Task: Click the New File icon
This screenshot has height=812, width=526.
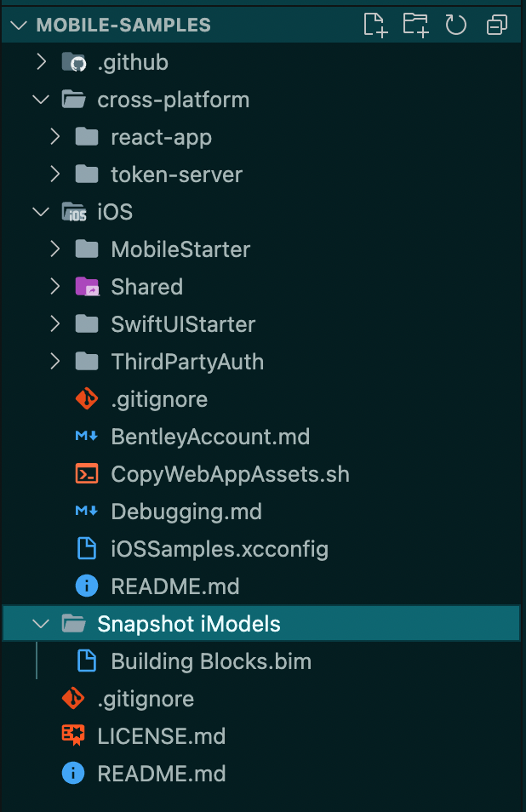Action: click(x=375, y=25)
